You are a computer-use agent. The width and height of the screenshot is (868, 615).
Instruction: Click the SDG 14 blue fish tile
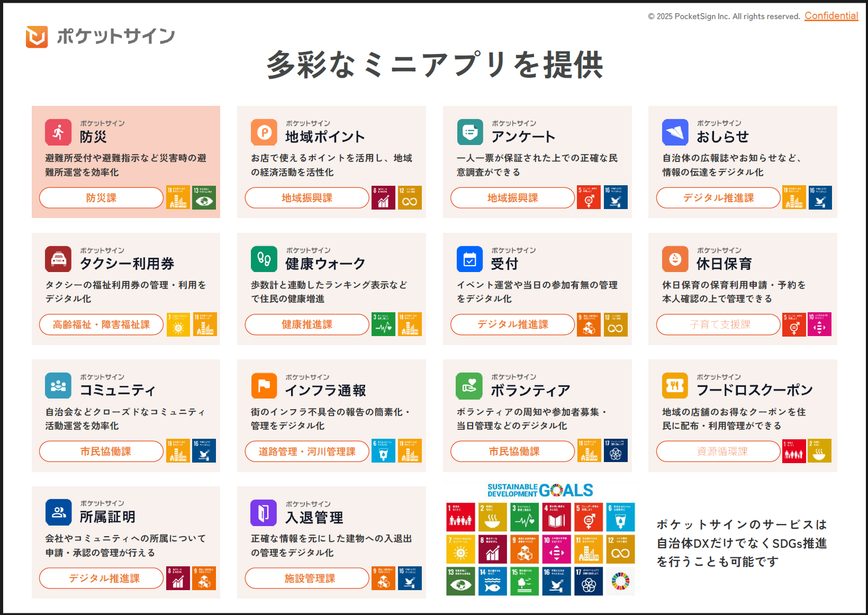tap(492, 581)
